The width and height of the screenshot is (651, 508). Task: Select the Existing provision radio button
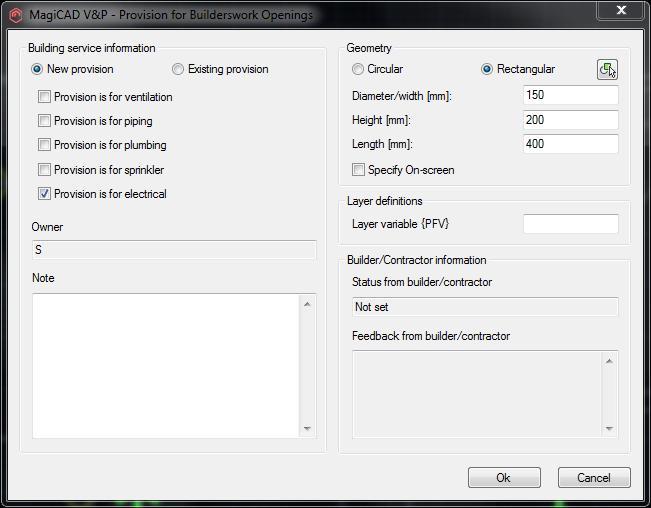point(178,69)
